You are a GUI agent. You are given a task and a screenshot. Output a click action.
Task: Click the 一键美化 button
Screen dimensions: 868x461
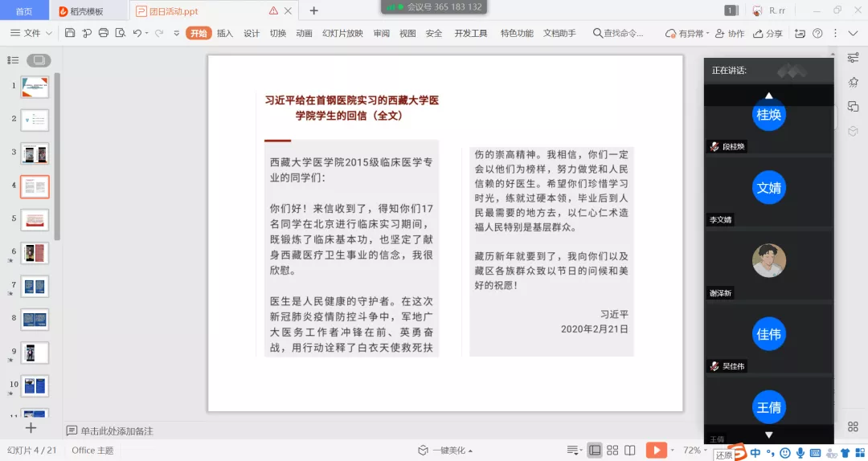coord(445,451)
